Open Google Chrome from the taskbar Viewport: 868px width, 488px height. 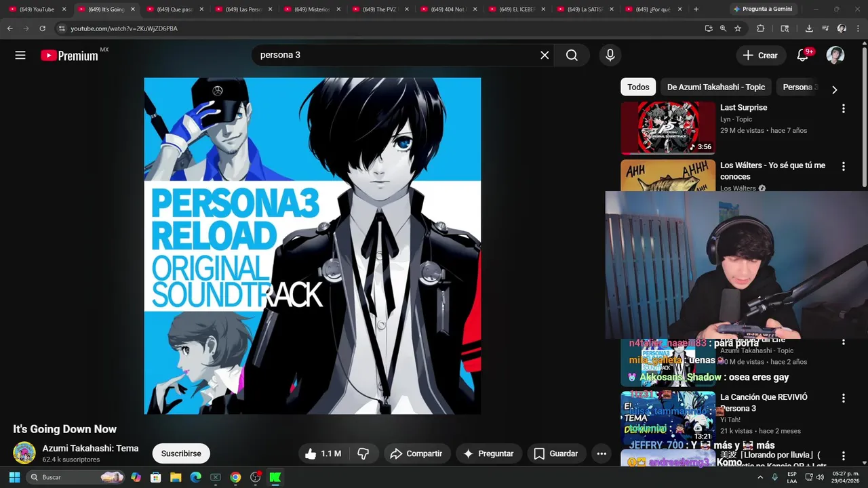[235, 477]
